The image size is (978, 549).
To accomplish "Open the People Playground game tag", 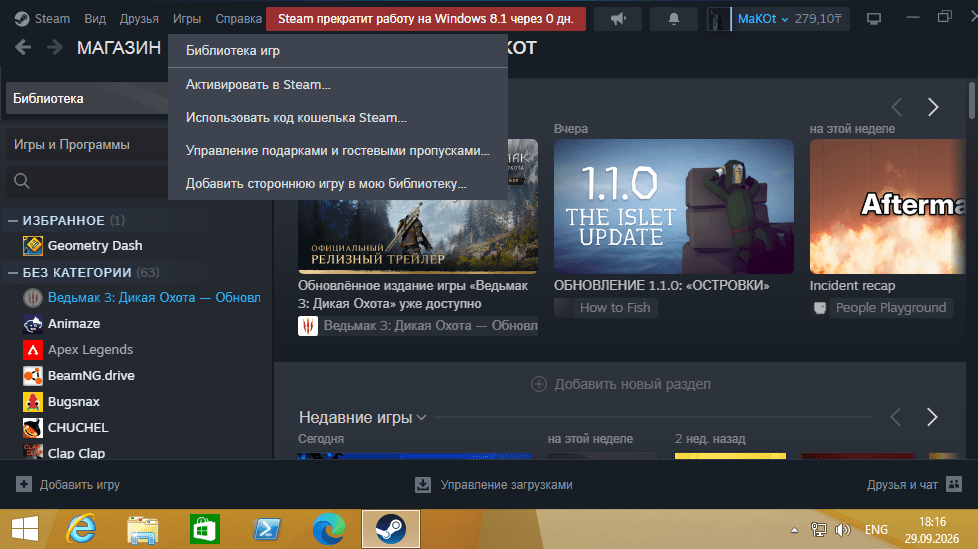I will (x=881, y=308).
